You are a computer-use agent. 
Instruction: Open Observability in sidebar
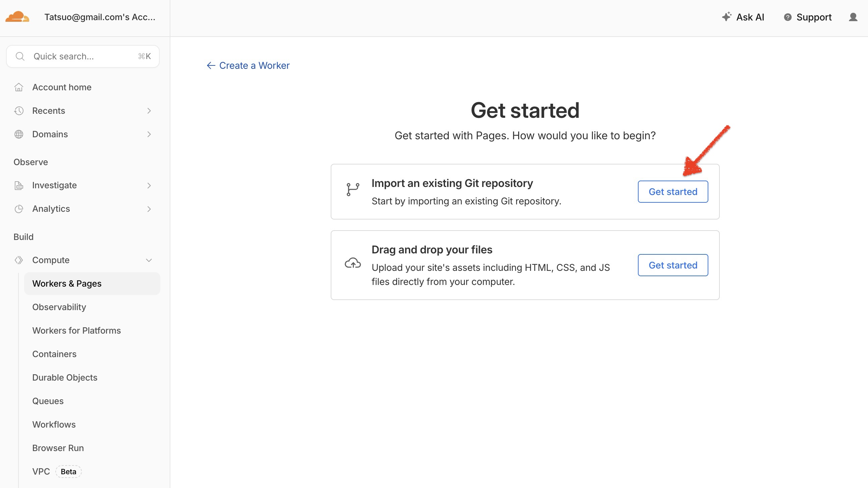(x=59, y=307)
